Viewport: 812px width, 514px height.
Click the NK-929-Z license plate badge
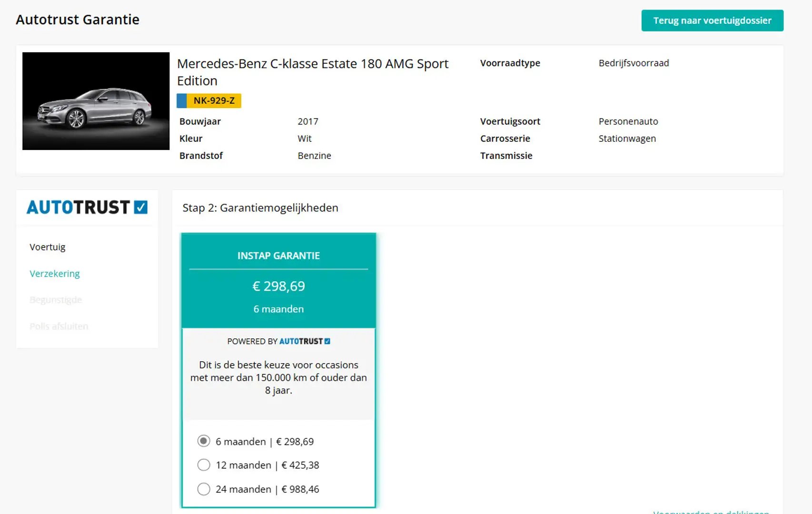[209, 100]
